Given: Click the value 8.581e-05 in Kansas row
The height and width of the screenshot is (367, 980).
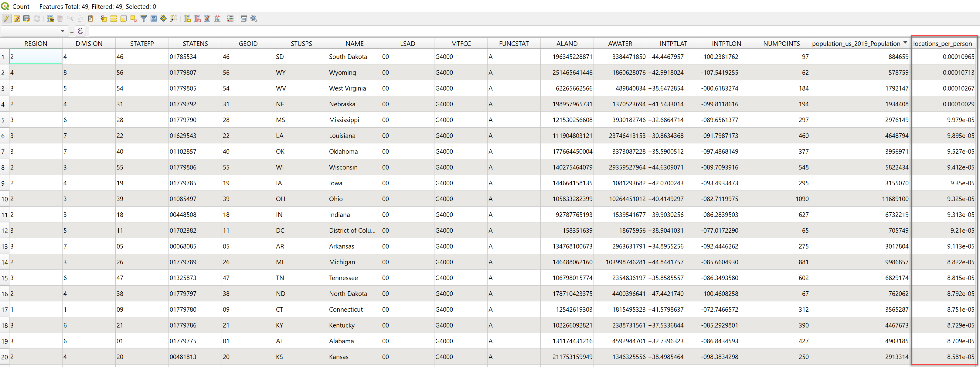Looking at the screenshot, I should pyautogui.click(x=942, y=357).
